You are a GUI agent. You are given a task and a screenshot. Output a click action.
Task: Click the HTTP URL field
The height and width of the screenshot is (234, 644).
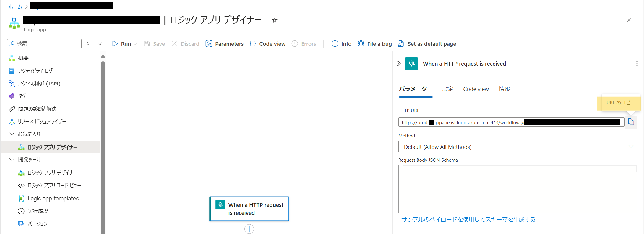511,122
